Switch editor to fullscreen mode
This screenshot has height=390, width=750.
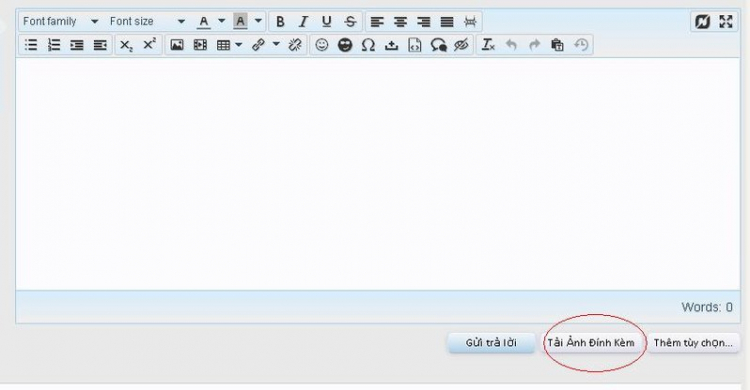[x=726, y=22]
